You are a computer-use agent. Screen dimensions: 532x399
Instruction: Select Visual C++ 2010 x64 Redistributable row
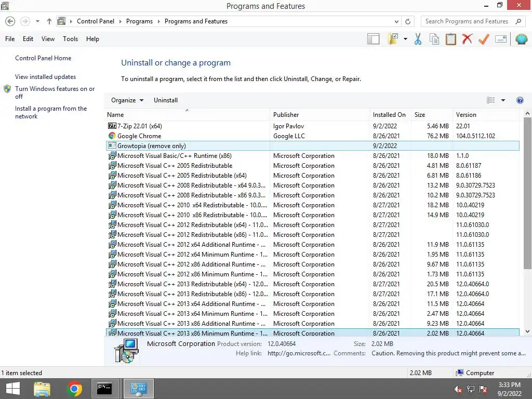[x=312, y=205]
